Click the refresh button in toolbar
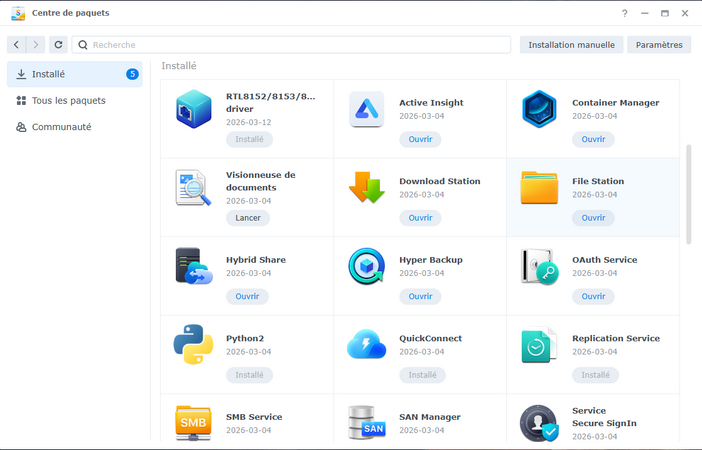 59,45
